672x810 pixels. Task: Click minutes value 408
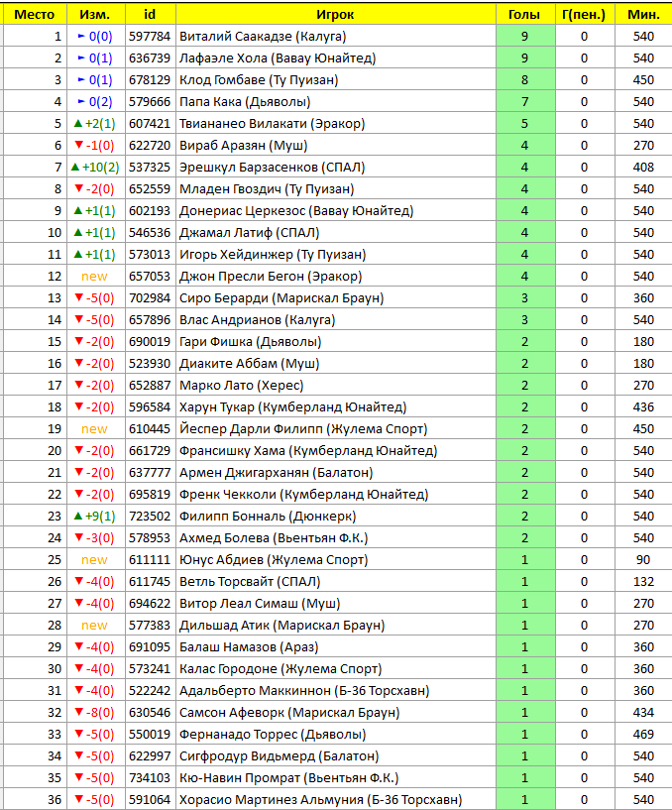coord(643,168)
